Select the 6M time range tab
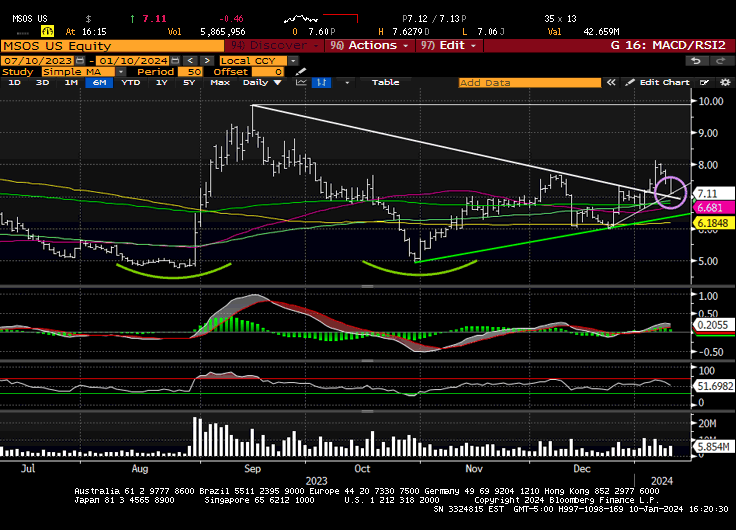This screenshot has height=530, width=736. 99,83
